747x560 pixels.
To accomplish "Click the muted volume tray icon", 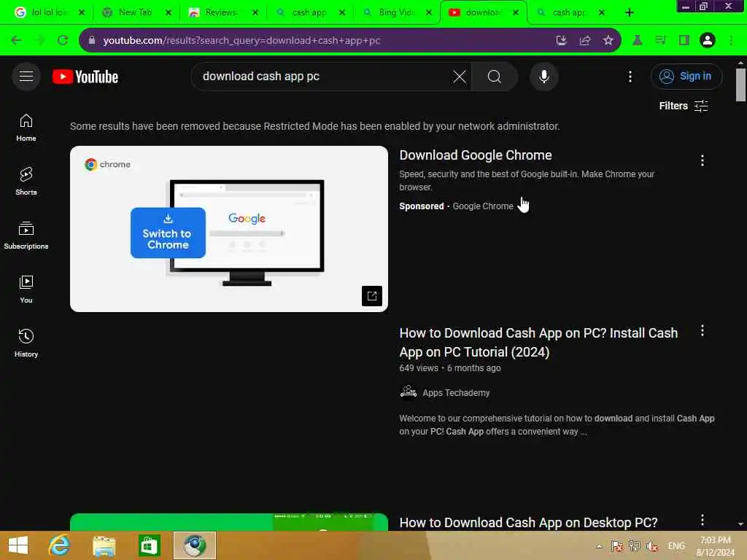I will 652,546.
